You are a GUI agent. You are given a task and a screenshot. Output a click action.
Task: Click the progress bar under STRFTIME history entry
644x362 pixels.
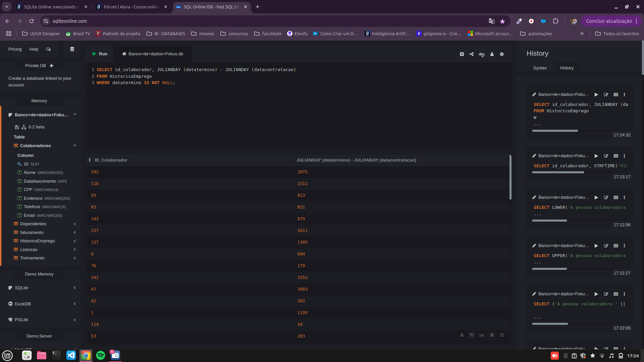click(x=558, y=172)
